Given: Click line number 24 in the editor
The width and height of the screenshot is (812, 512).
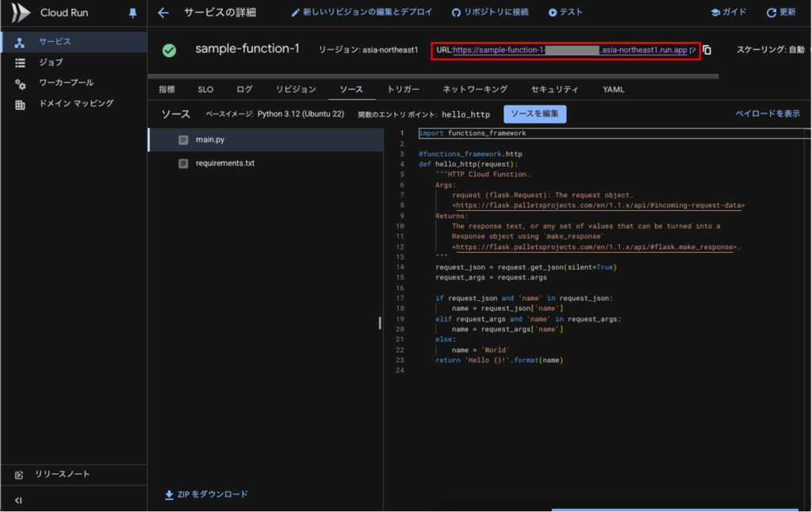Looking at the screenshot, I should [400, 371].
